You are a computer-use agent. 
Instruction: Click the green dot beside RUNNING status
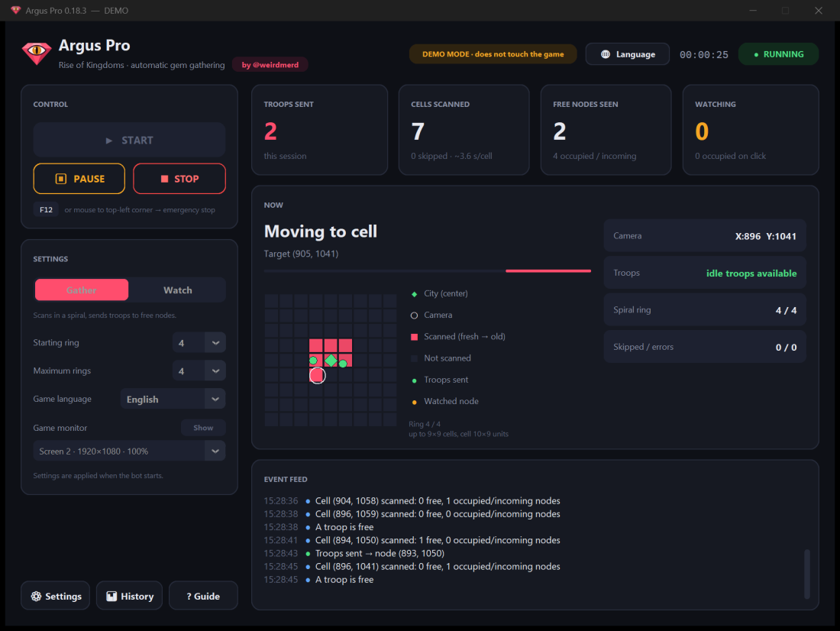click(756, 55)
